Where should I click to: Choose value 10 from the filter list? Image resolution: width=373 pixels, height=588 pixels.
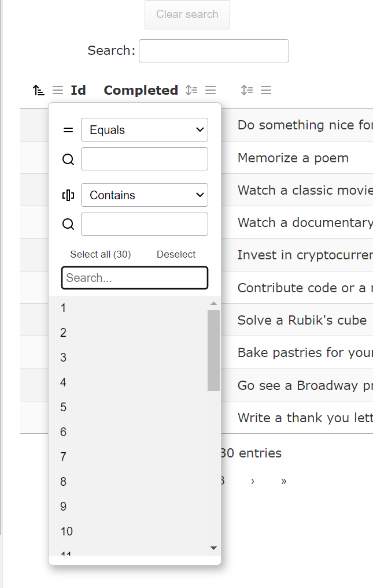pyautogui.click(x=67, y=531)
